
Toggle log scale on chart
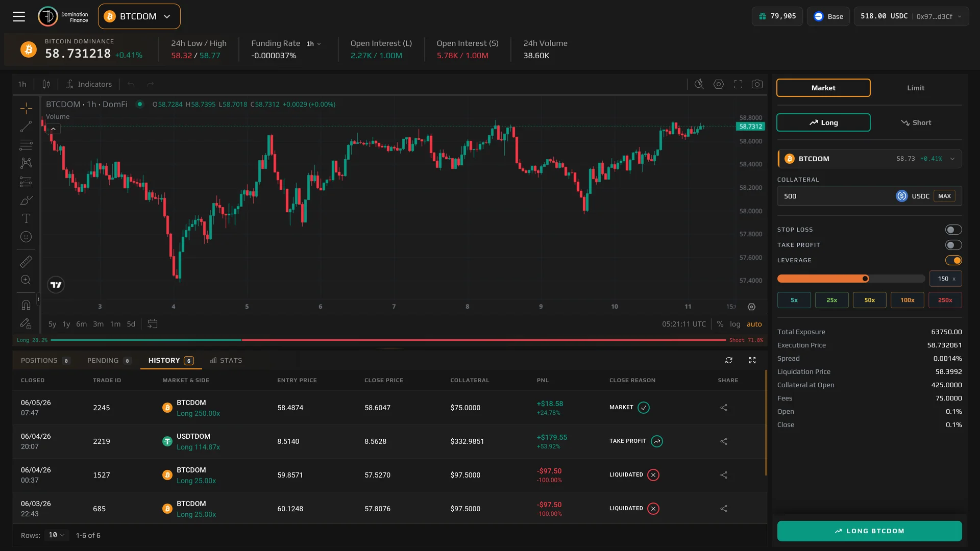point(735,324)
